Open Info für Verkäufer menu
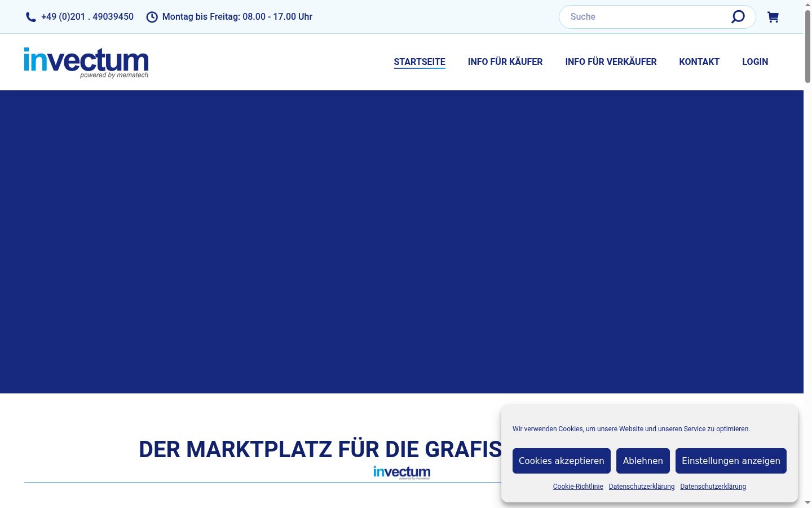 pos(611,62)
